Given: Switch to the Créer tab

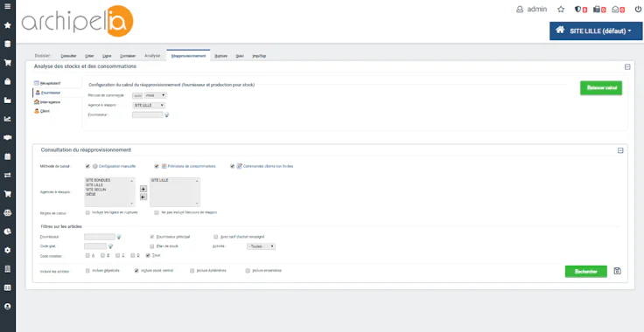Looking at the screenshot, I should (89, 56).
